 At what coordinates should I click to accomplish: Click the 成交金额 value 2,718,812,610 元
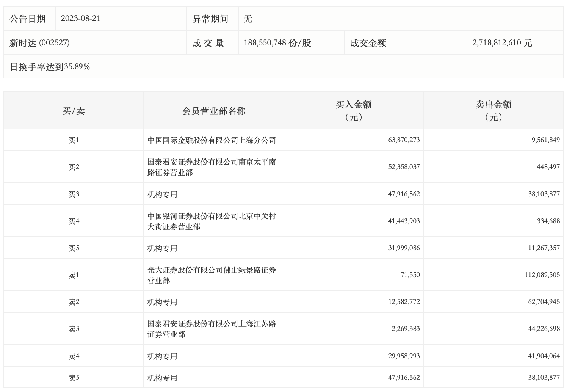(x=502, y=43)
